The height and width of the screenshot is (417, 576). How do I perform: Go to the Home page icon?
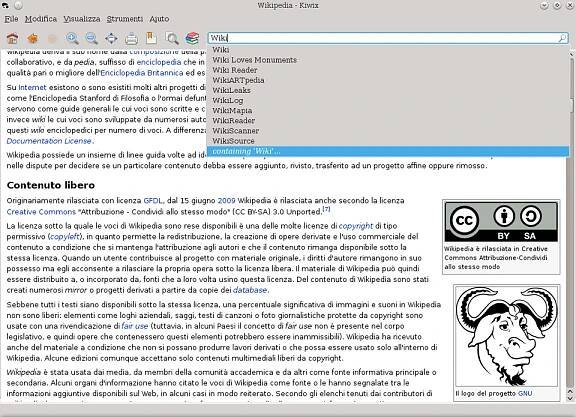(x=12, y=38)
